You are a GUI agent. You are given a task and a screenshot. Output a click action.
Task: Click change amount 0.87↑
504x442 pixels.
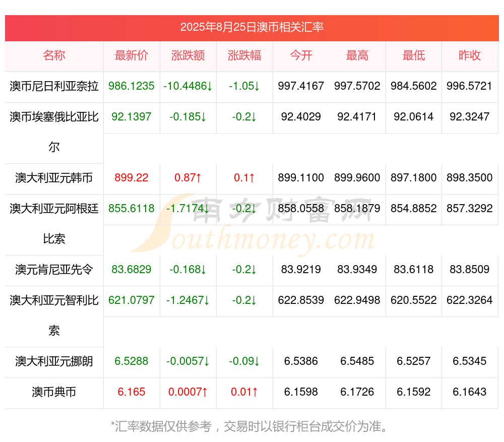(188, 178)
